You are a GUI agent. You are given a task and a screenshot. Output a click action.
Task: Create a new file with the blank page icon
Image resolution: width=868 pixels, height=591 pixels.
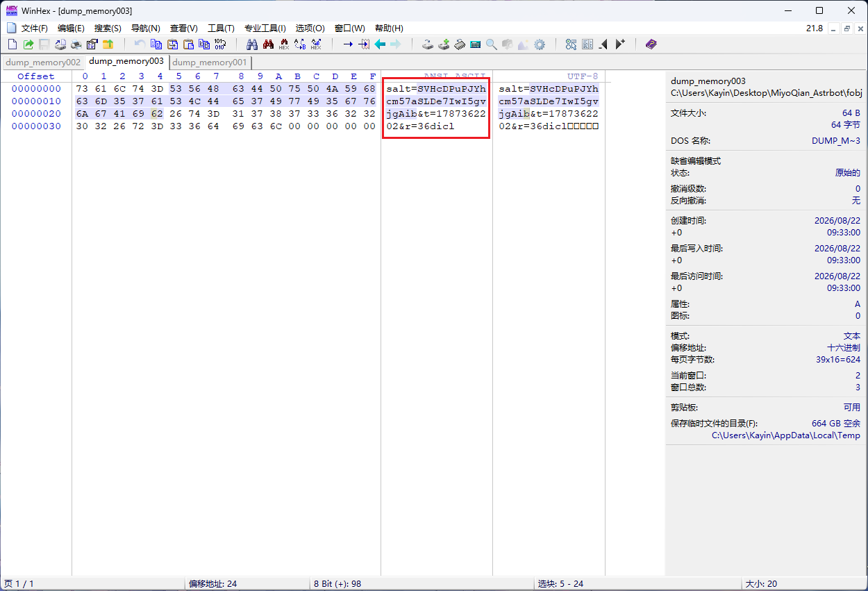pyautogui.click(x=12, y=44)
